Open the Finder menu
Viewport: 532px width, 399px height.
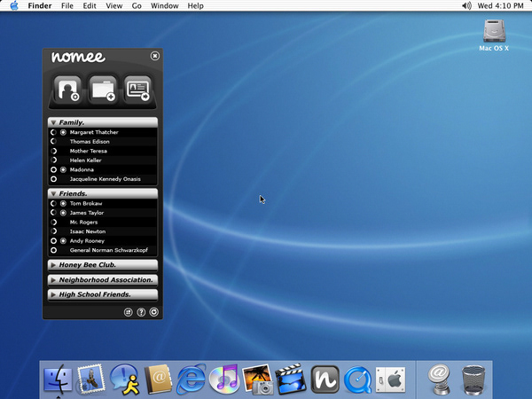pos(40,6)
